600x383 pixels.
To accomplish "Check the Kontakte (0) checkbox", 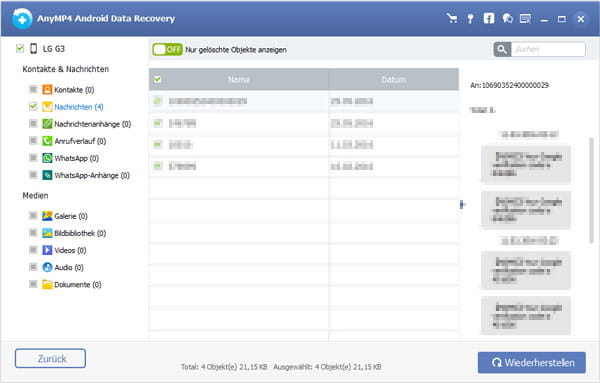I will [x=33, y=89].
